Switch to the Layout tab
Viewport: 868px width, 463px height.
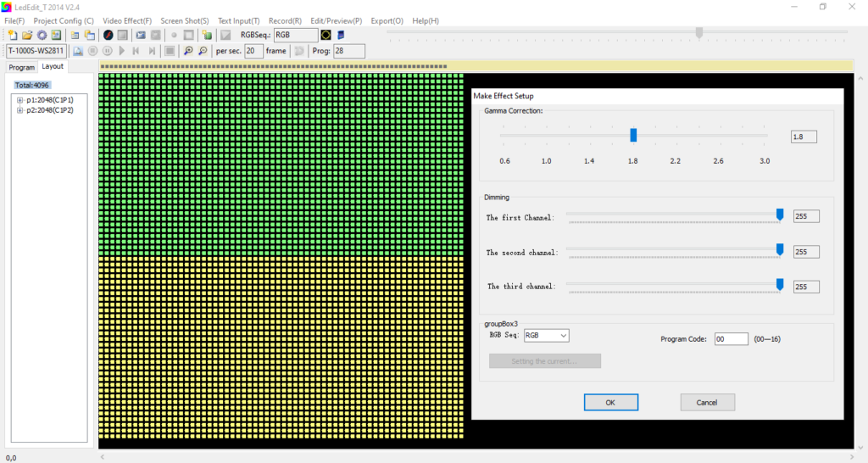pyautogui.click(x=53, y=66)
